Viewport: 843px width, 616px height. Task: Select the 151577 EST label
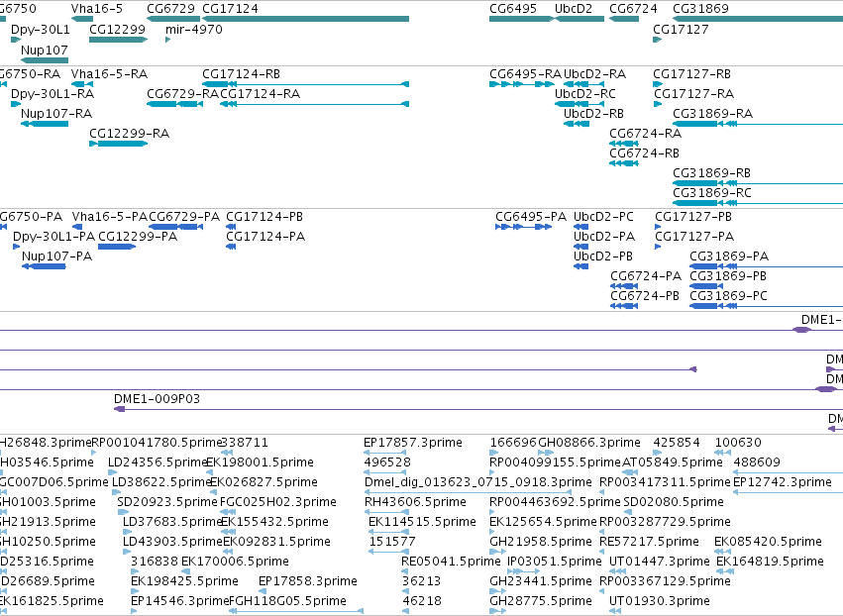[x=392, y=542]
